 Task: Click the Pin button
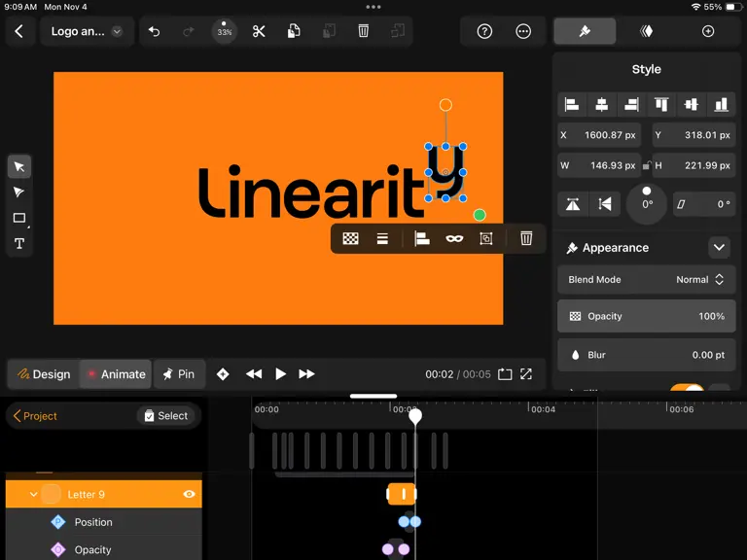[x=179, y=374]
